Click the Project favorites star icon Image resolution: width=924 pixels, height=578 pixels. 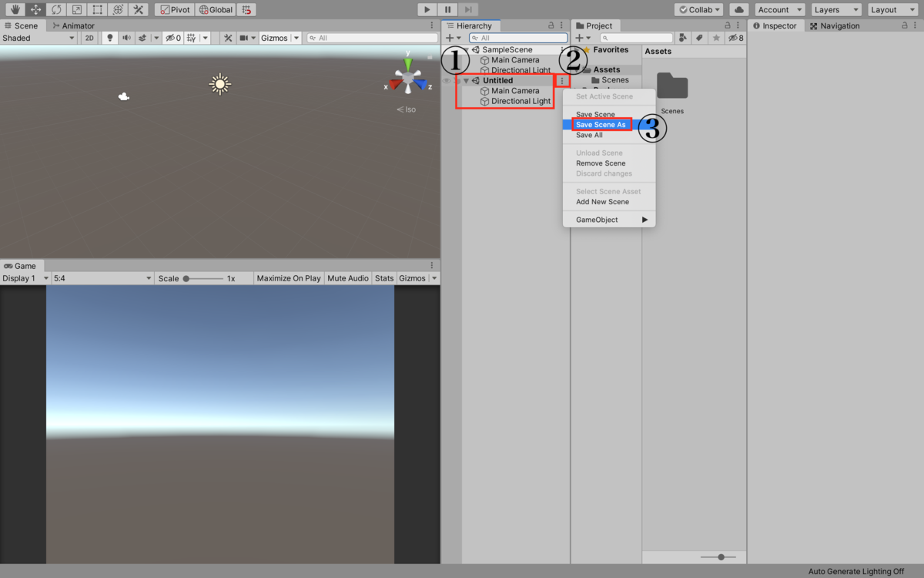point(716,38)
